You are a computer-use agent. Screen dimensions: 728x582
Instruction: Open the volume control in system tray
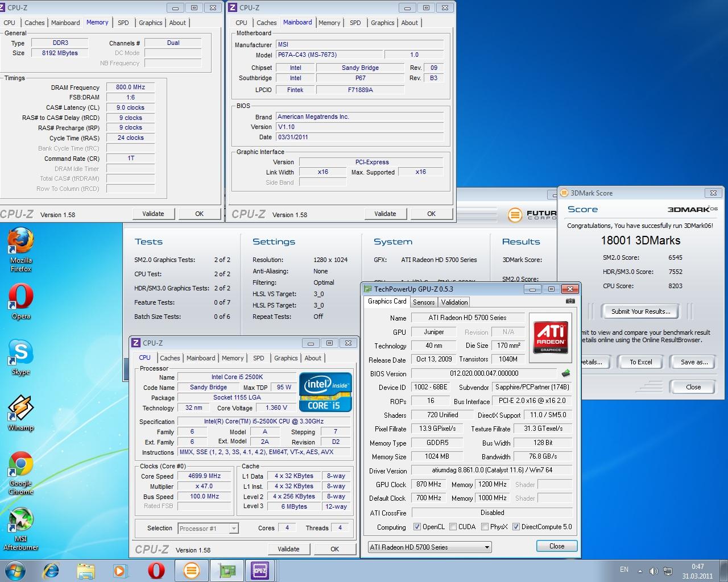click(653, 571)
